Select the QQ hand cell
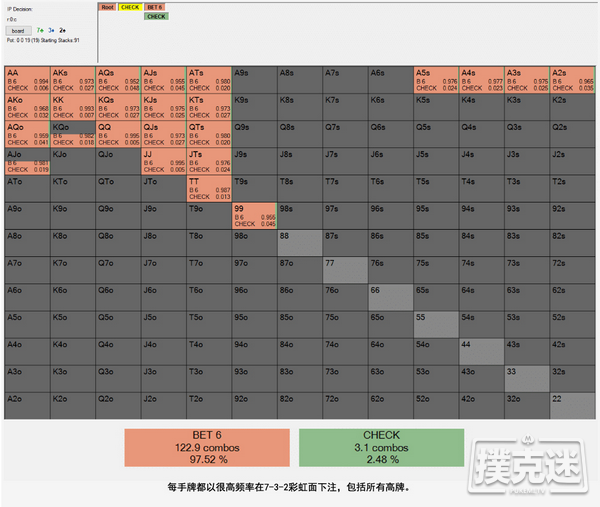 (118, 134)
